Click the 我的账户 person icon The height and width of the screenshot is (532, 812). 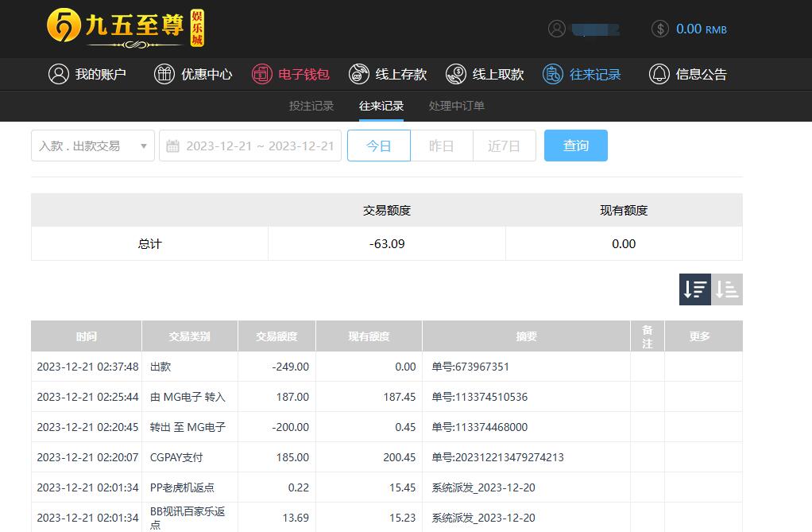59,74
